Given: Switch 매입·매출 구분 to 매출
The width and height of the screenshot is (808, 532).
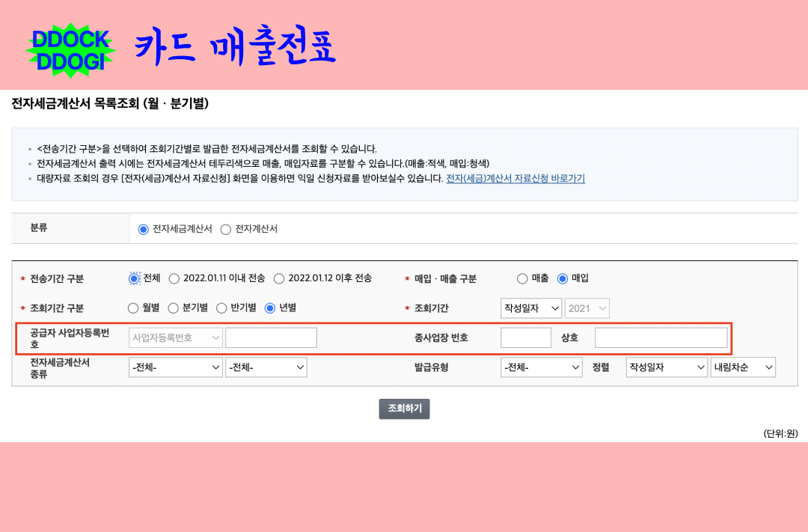Looking at the screenshot, I should pyautogui.click(x=522, y=277).
